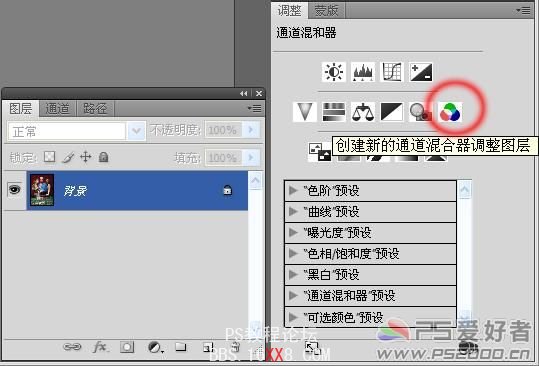Switch to the 通道 tab
Image resolution: width=539 pixels, height=366 pixels.
click(x=57, y=109)
